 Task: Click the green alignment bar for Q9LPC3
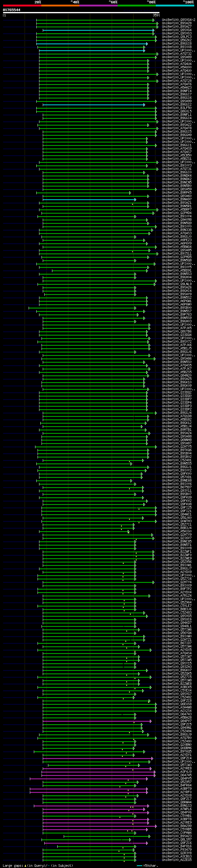click(97, 37)
